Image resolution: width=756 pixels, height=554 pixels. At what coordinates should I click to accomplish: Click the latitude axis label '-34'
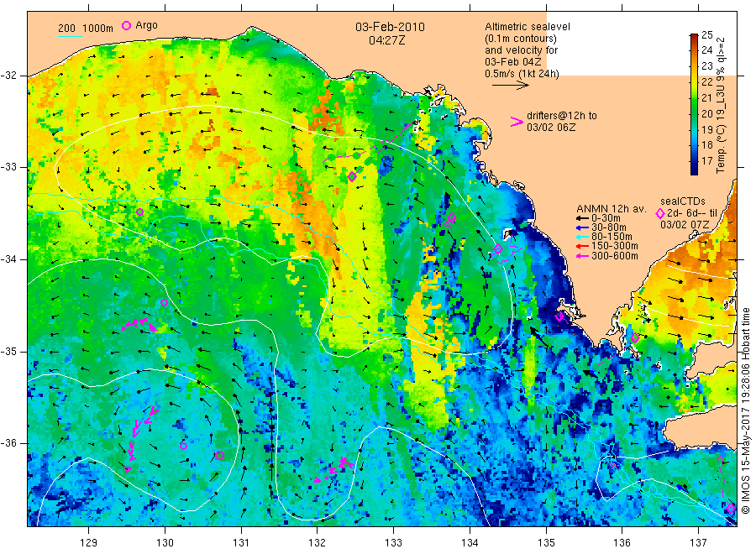pyautogui.click(x=9, y=259)
